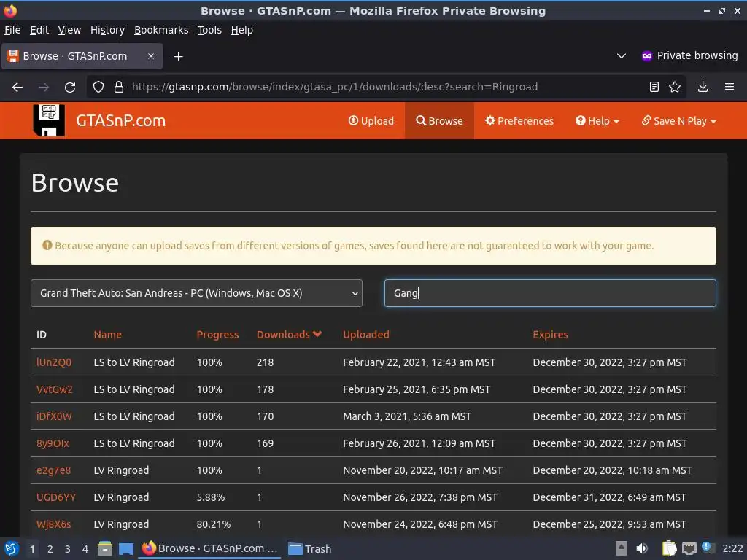Click the site security padlock icon
Viewport: 747px width, 560px height.
click(119, 87)
